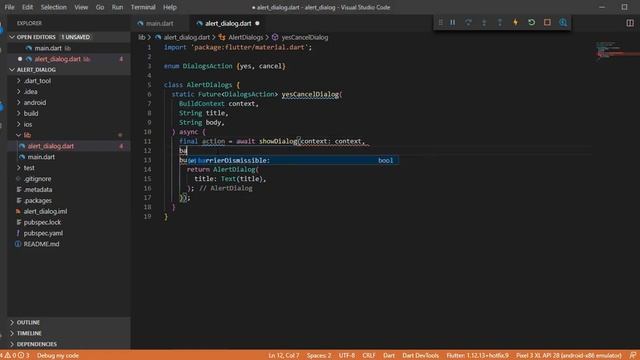
Task: Click the Step Out debug icon
Action: pos(500,22)
